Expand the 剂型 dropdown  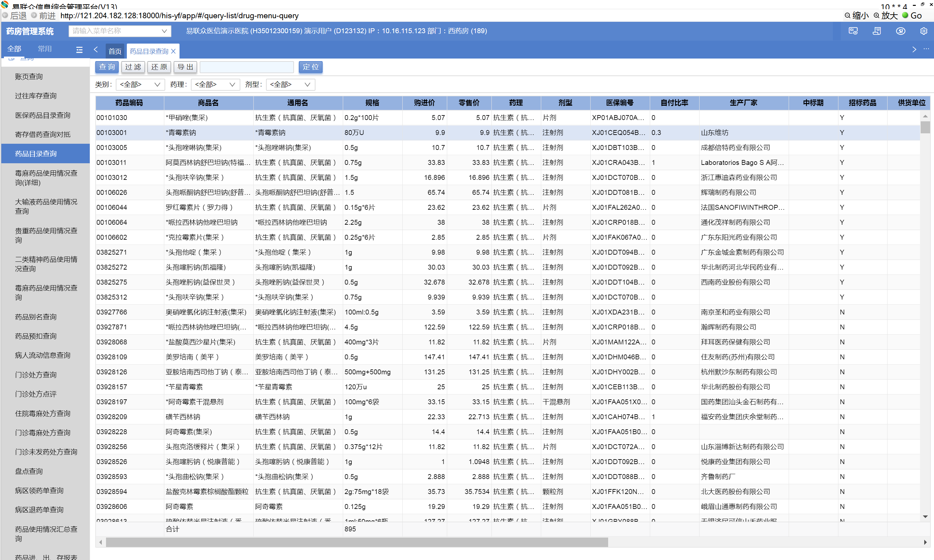(290, 85)
